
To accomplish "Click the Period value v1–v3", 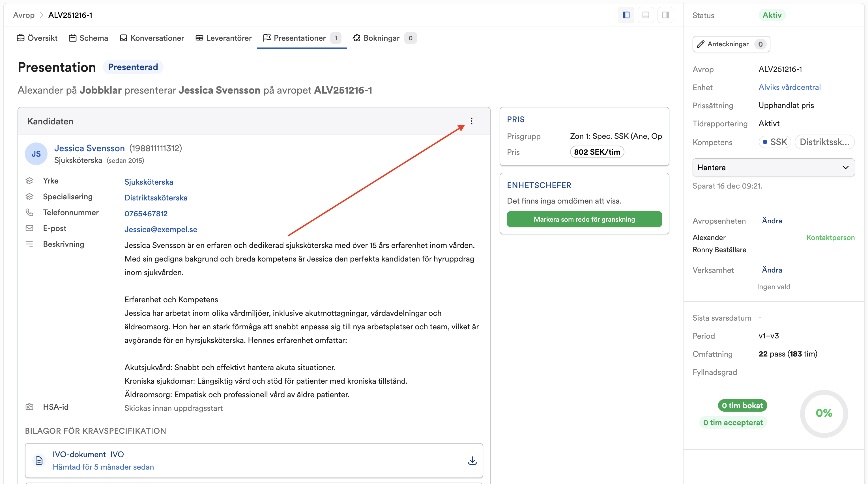I will (x=769, y=336).
